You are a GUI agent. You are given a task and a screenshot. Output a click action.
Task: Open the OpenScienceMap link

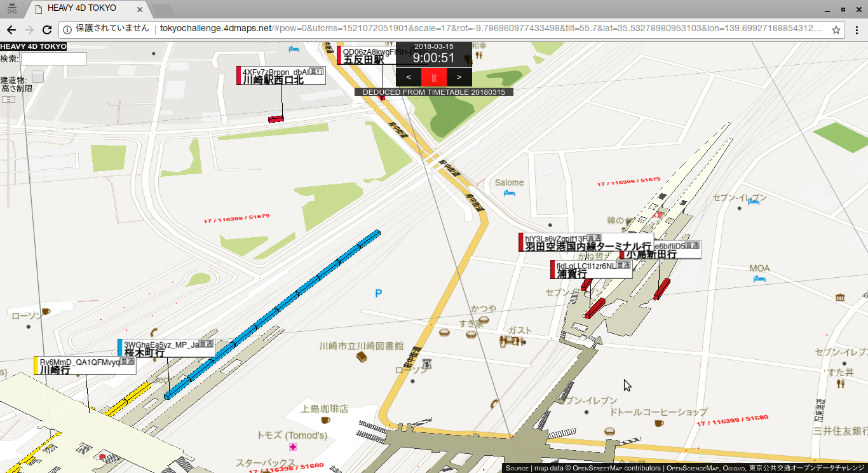693,468
